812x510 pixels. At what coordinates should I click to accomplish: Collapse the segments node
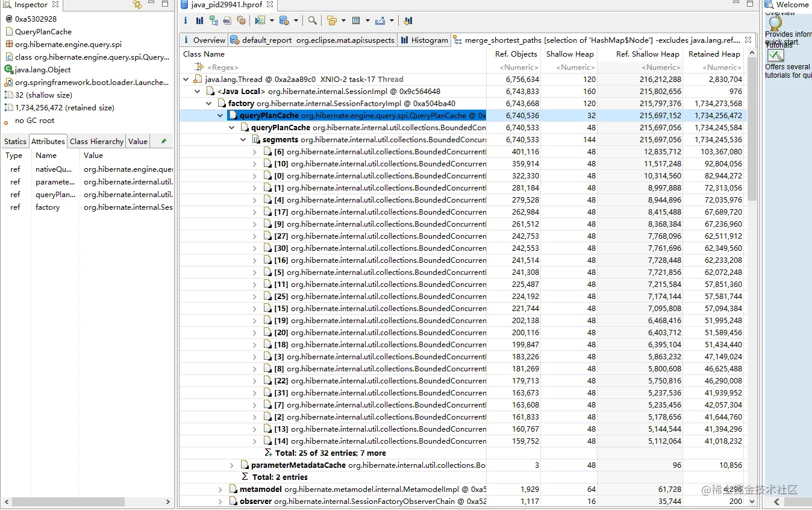tap(243, 139)
